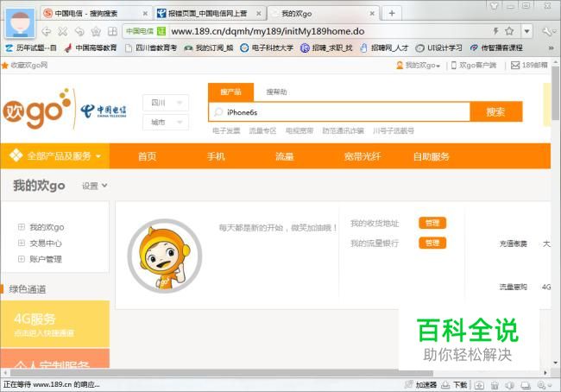The image size is (561, 392).
Task: Open the 城市 city dropdown
Action: click(166, 123)
